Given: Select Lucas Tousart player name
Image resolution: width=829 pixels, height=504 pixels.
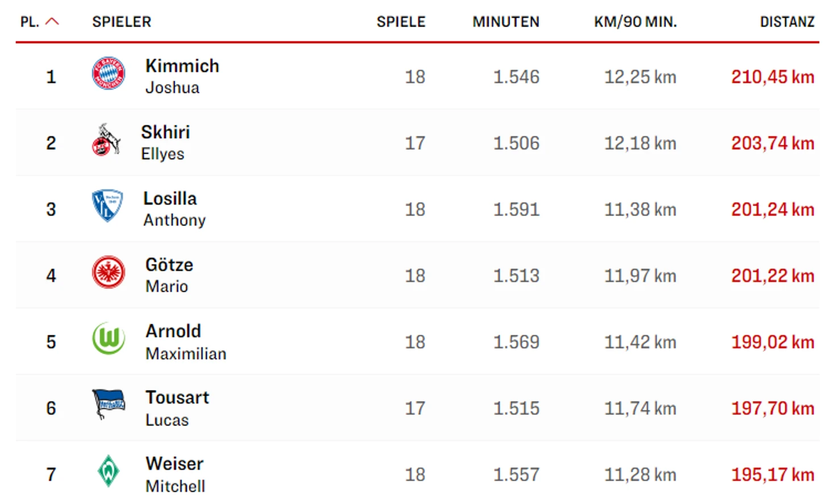Looking at the screenshot, I should tap(177, 408).
